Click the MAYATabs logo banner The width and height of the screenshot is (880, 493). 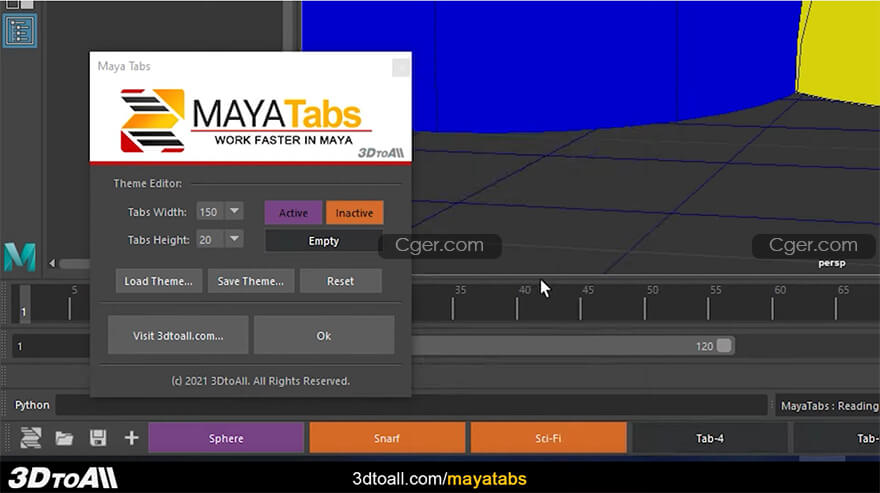[x=251, y=121]
